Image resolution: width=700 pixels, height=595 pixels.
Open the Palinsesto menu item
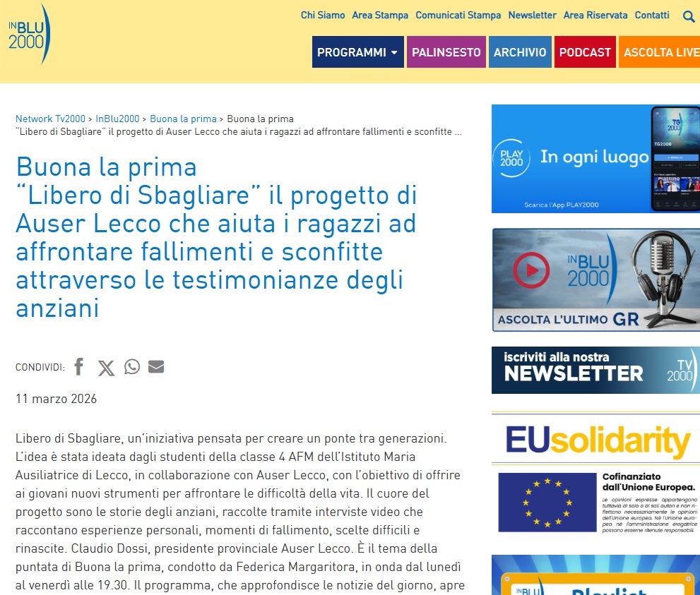click(446, 52)
